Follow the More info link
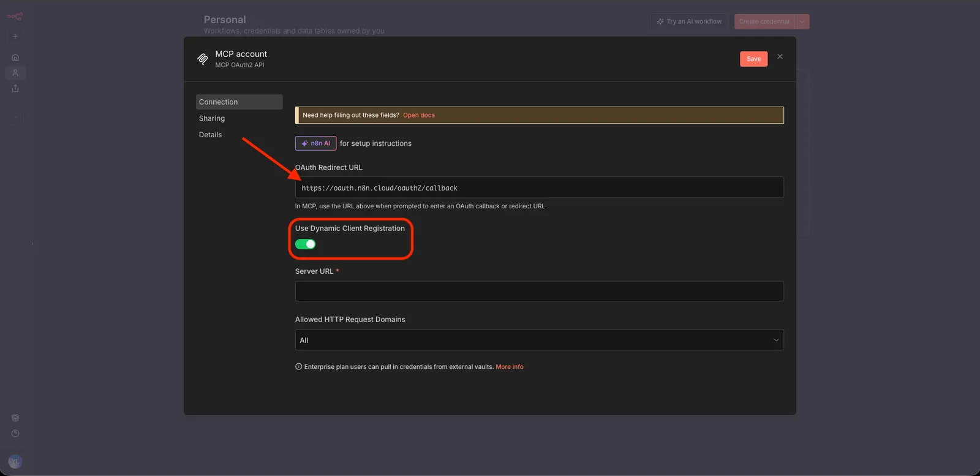The height and width of the screenshot is (476, 980). [x=510, y=367]
